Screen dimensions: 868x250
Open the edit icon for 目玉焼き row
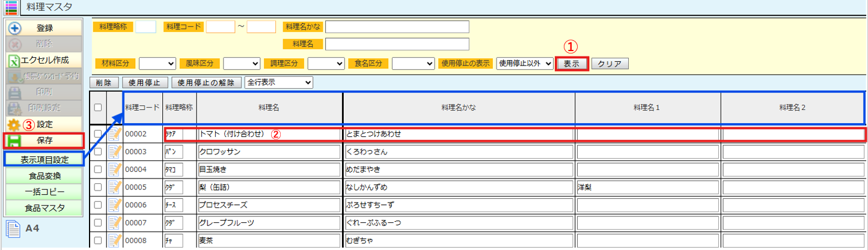pos(115,169)
